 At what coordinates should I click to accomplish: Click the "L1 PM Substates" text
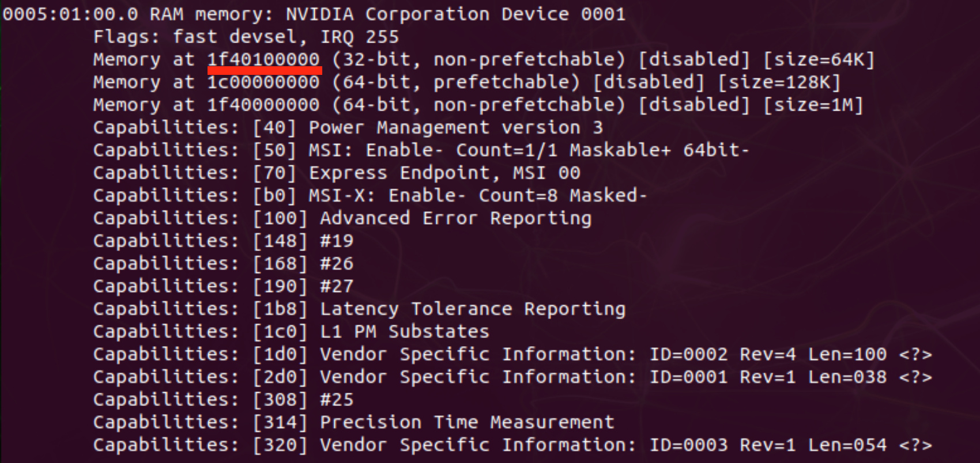(405, 332)
